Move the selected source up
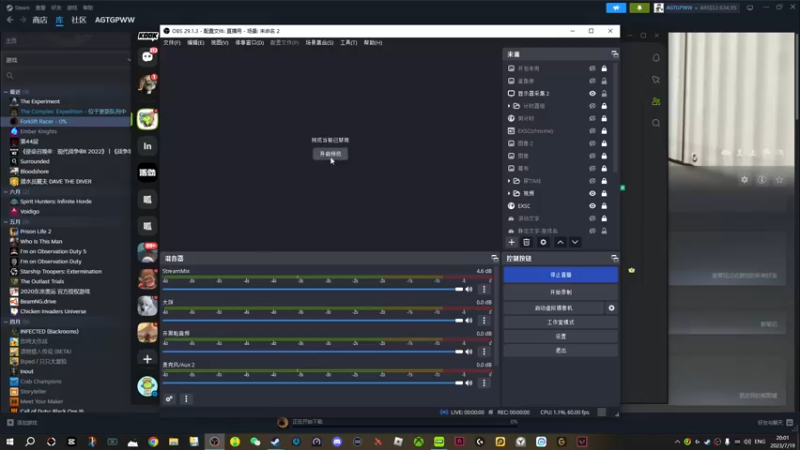The image size is (800, 450). 560,242
